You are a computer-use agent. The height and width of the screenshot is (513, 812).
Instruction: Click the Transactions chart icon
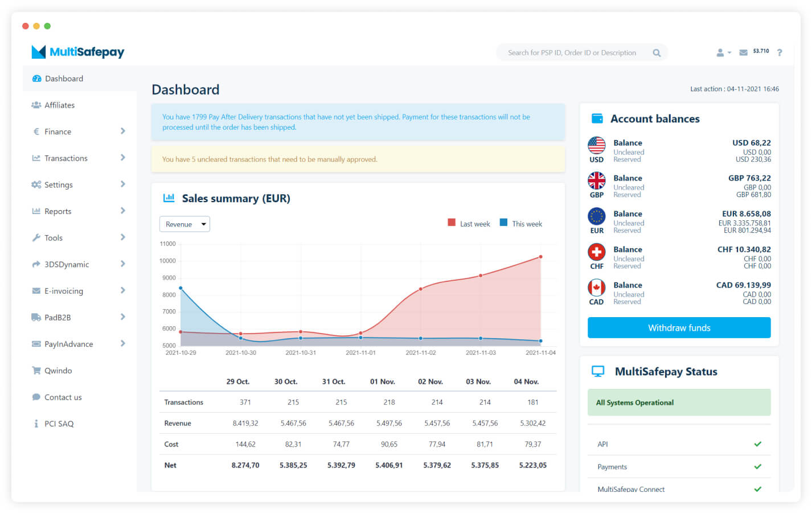coord(36,158)
